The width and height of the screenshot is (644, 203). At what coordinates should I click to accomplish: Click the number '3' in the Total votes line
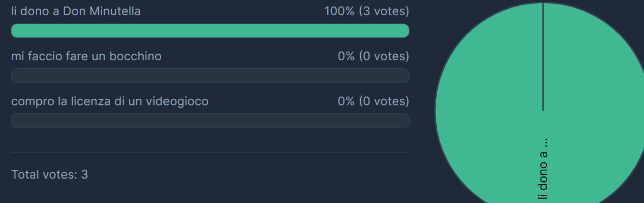point(85,174)
